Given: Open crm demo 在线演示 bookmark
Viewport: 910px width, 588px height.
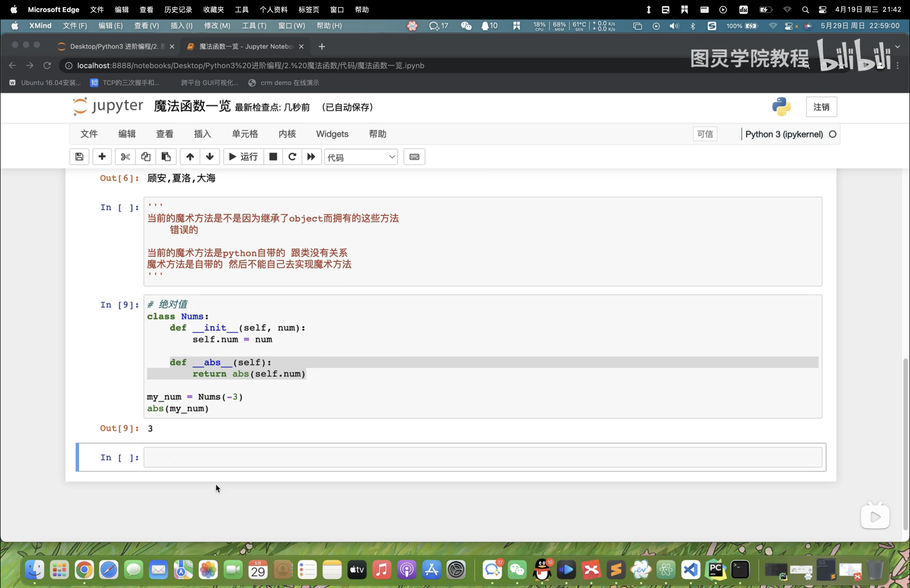Looking at the screenshot, I should click(284, 83).
